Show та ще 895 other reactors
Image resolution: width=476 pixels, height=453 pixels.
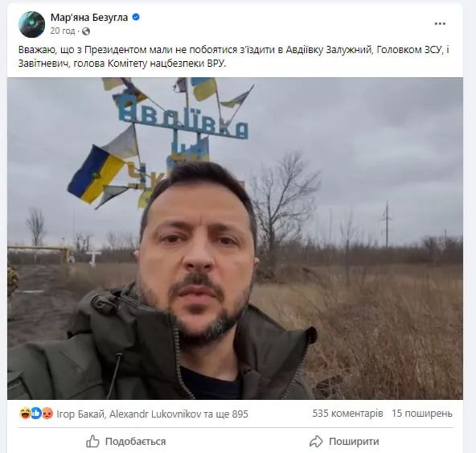pyautogui.click(x=224, y=414)
